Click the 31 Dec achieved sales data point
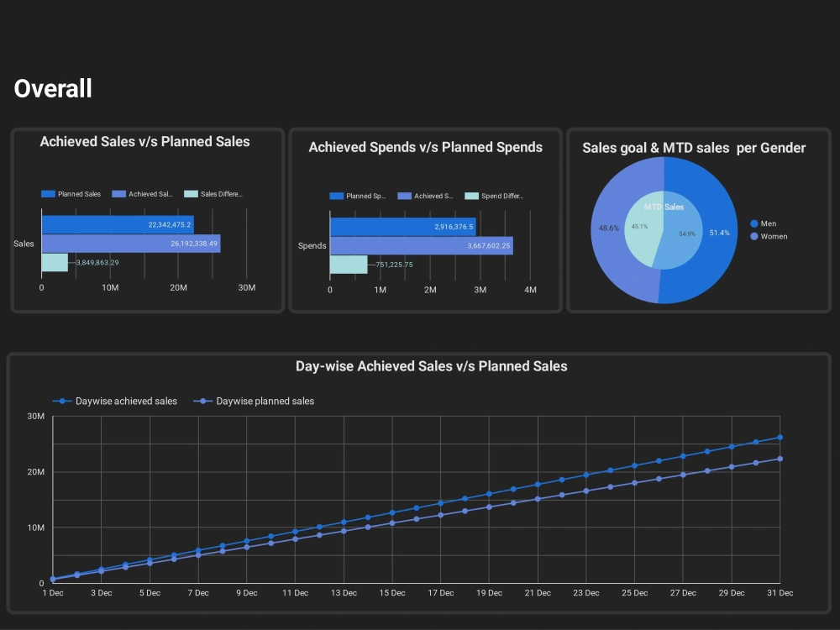840x630 pixels. [780, 438]
